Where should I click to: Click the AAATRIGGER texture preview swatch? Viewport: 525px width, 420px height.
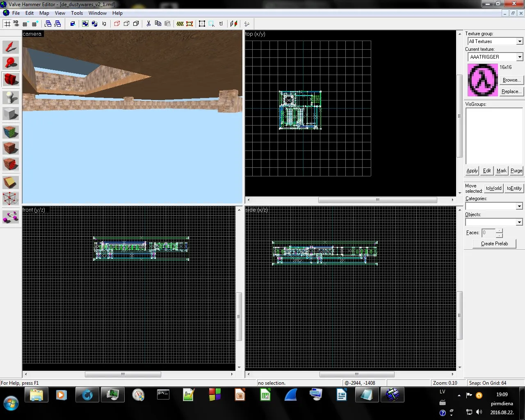[x=482, y=80]
